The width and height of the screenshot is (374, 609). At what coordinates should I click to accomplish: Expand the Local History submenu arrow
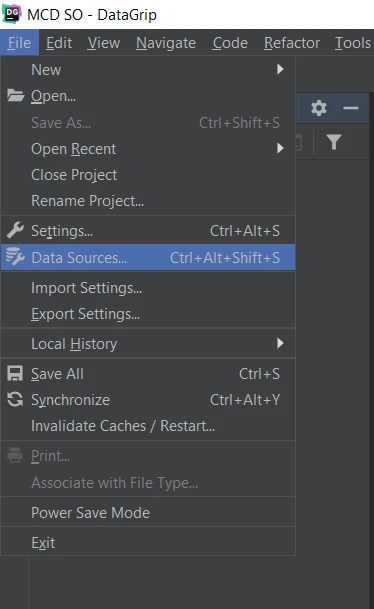pos(280,343)
